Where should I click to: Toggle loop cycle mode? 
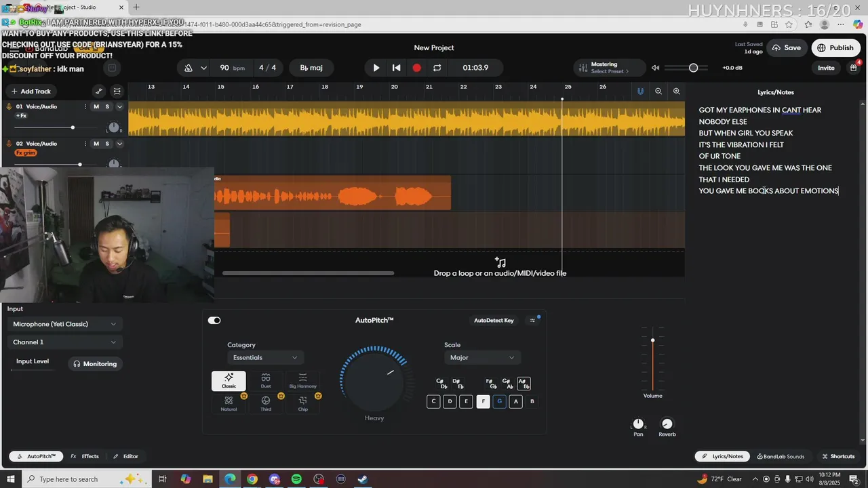[437, 68]
